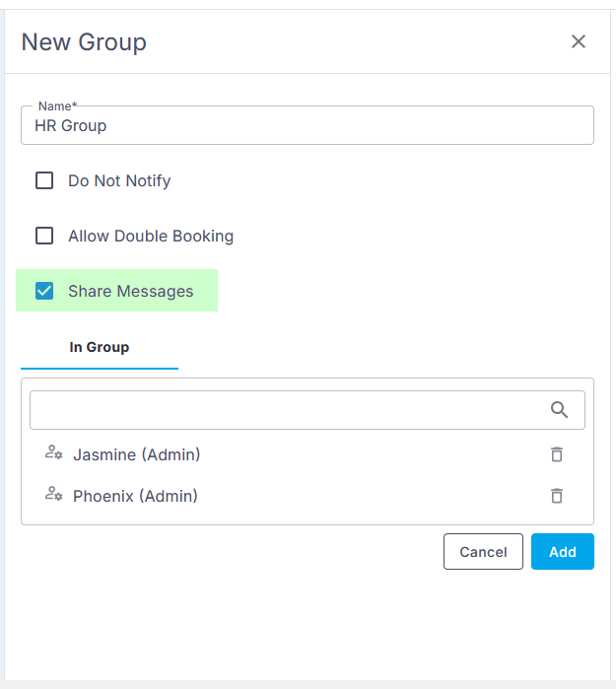Click the blue Add button
This screenshot has width=616, height=689.
(x=562, y=552)
